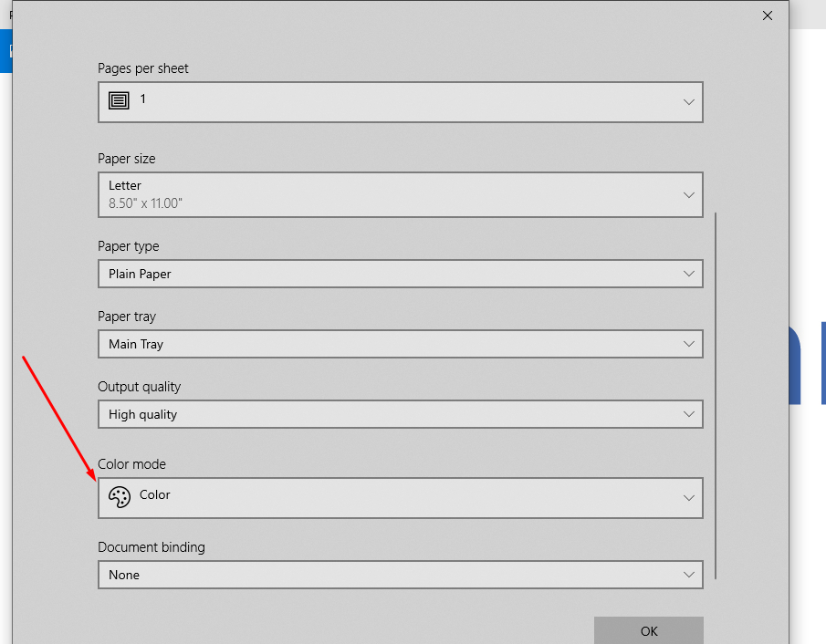Open the Pages per sheet dropdown

point(400,101)
